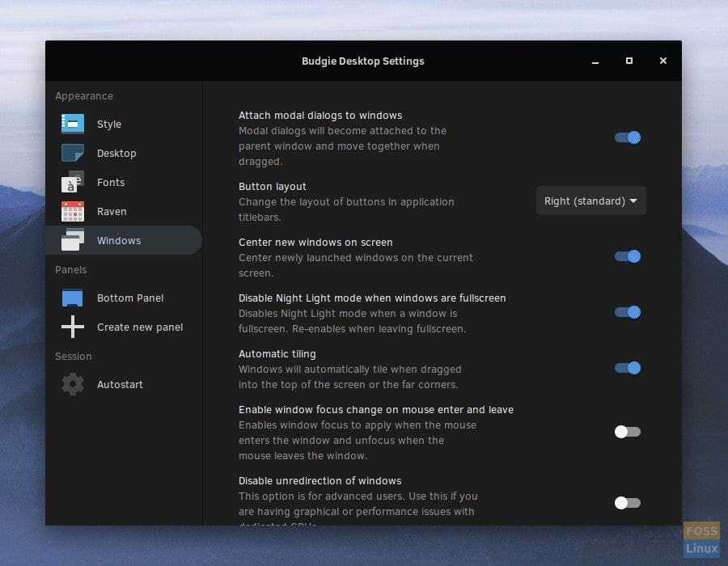Enable Disable unredirection of windows switch
728x566 pixels.
point(628,503)
